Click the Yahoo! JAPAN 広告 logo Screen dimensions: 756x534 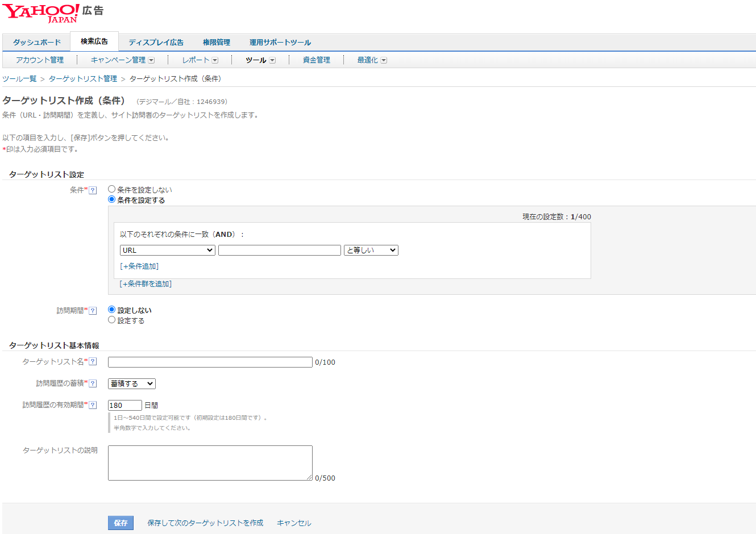pyautogui.click(x=53, y=13)
